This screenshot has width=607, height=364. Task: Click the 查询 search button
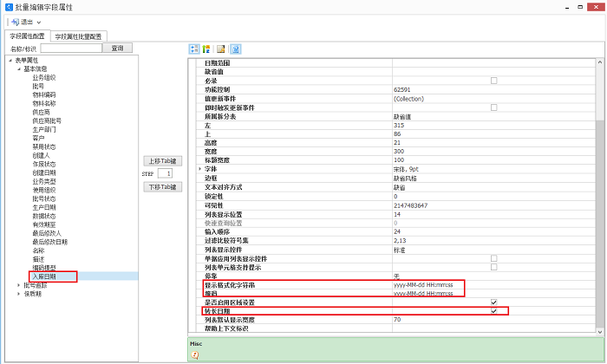point(118,49)
